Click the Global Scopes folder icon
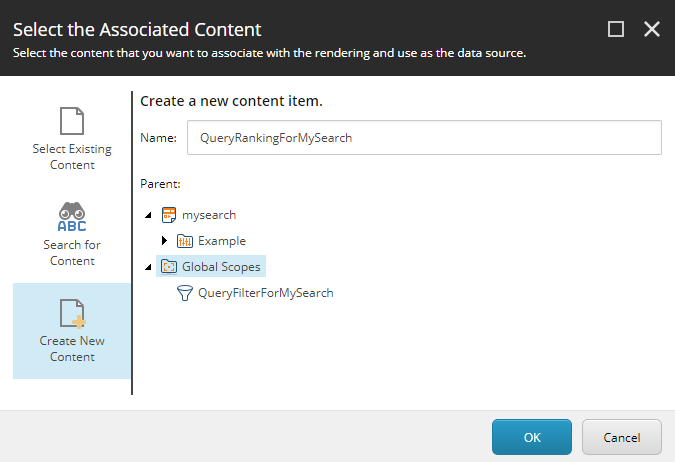 (x=169, y=267)
